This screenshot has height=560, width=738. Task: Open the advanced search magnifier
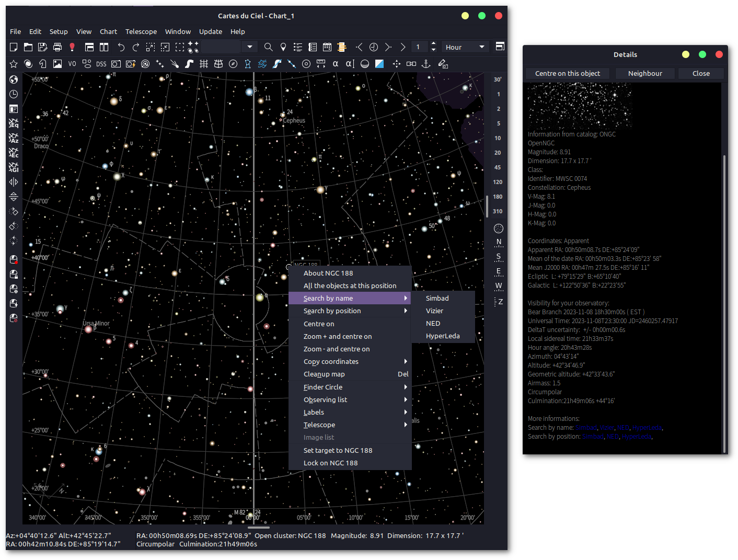268,47
